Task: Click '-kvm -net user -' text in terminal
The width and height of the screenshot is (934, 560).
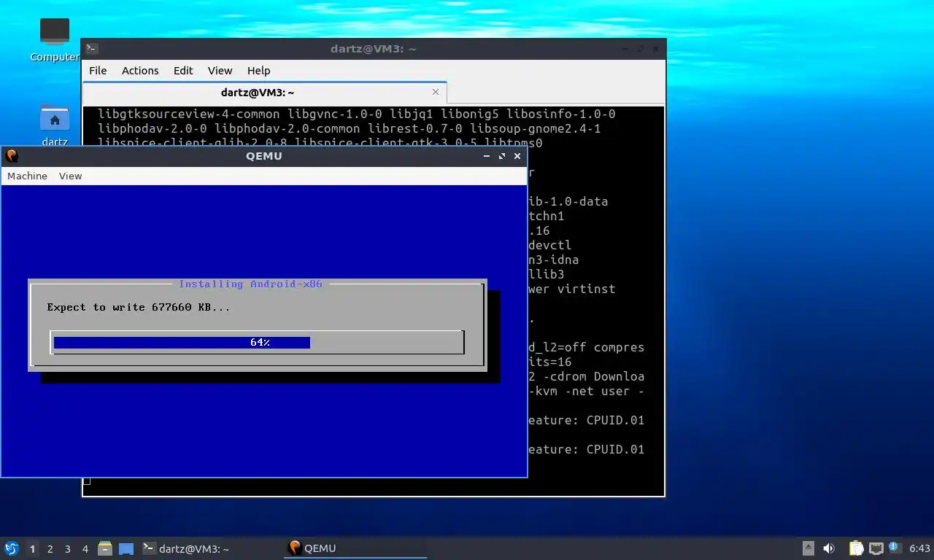Action: (586, 391)
